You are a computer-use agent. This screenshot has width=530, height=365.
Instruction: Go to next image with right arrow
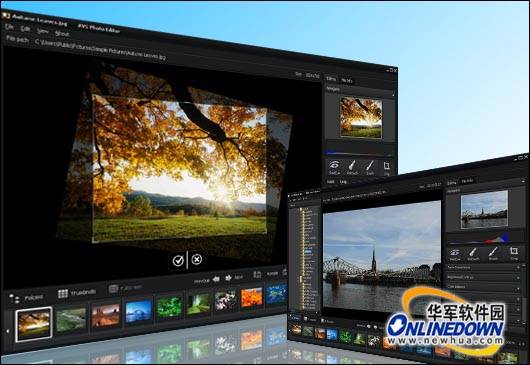pos(229,278)
